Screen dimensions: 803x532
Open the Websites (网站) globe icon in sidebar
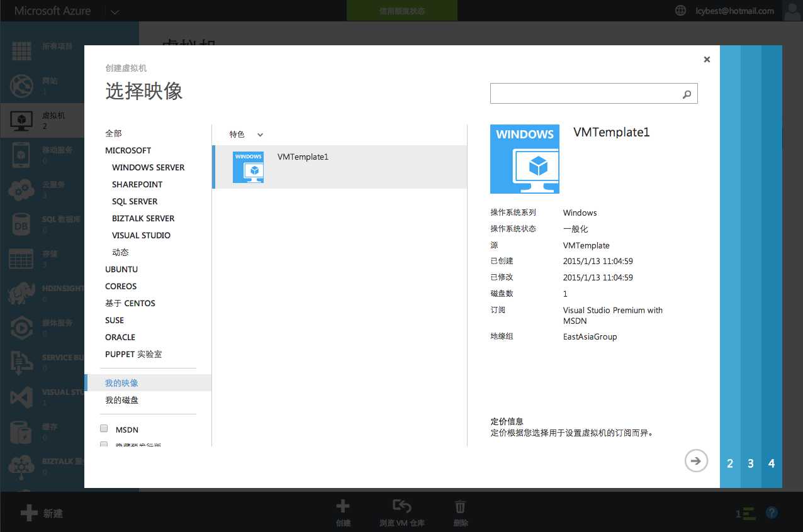click(x=22, y=85)
